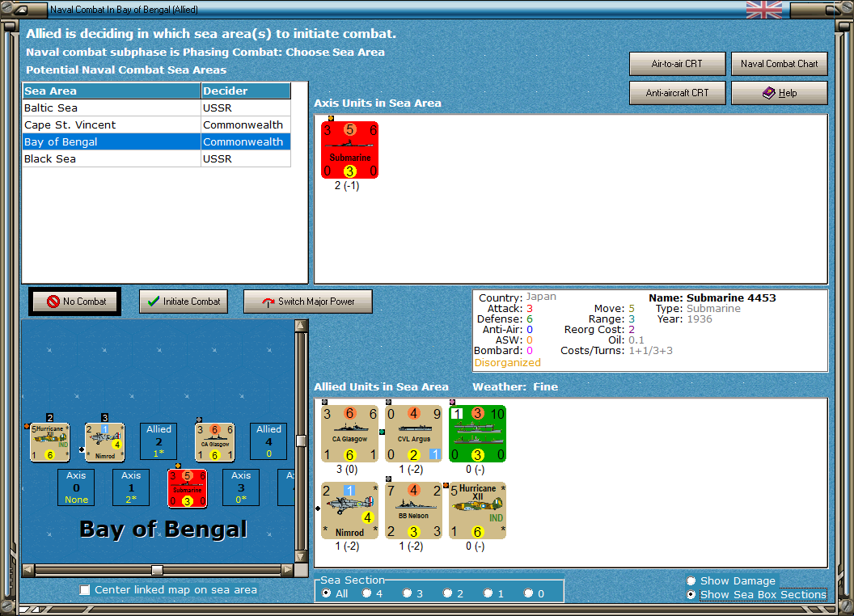Select the BB Nelson battleship counter
854x616 pixels.
click(x=413, y=510)
